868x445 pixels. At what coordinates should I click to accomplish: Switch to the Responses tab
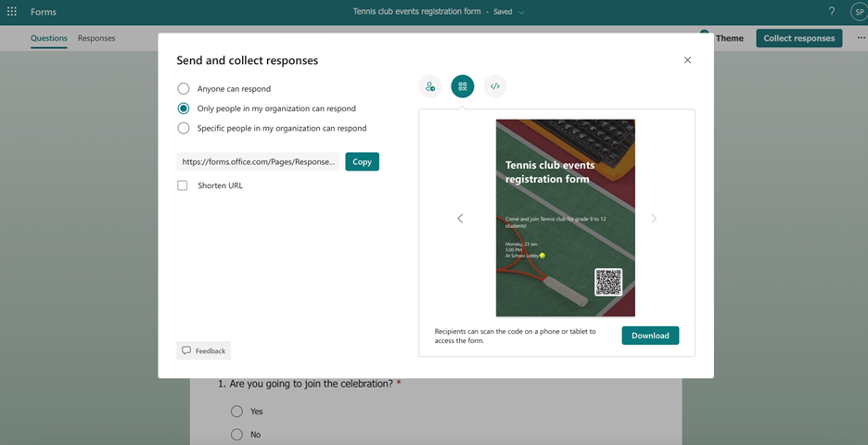pyautogui.click(x=96, y=38)
